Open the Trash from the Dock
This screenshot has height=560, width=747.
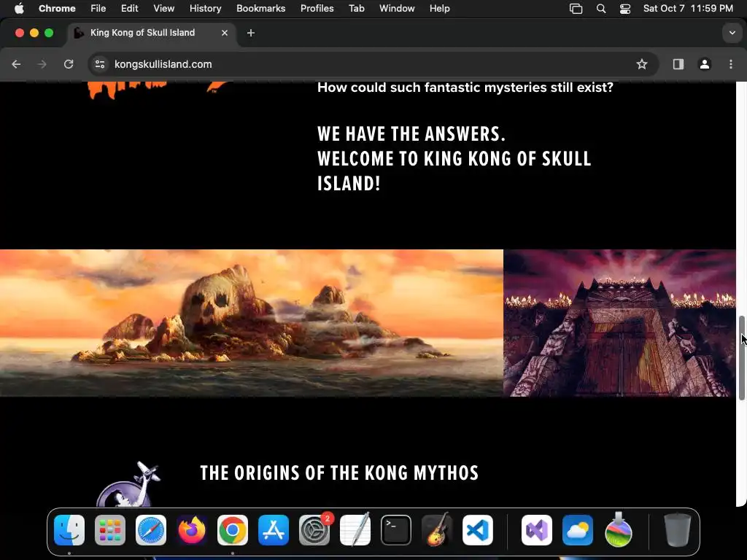[x=678, y=530]
